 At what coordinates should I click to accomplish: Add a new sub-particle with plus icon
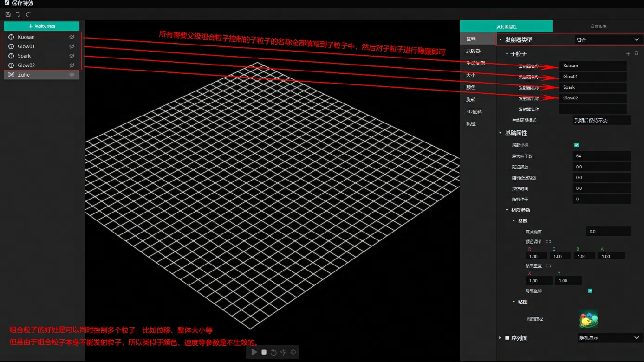(628, 54)
